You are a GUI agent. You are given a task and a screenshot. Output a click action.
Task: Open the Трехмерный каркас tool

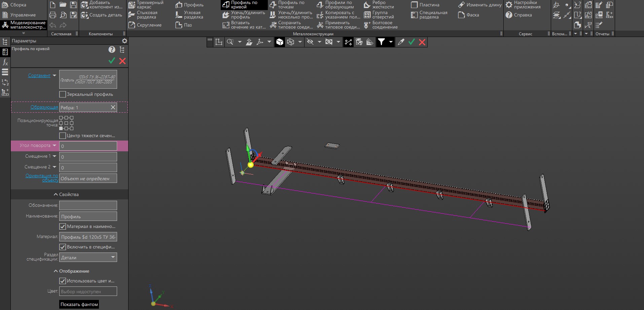point(146,5)
